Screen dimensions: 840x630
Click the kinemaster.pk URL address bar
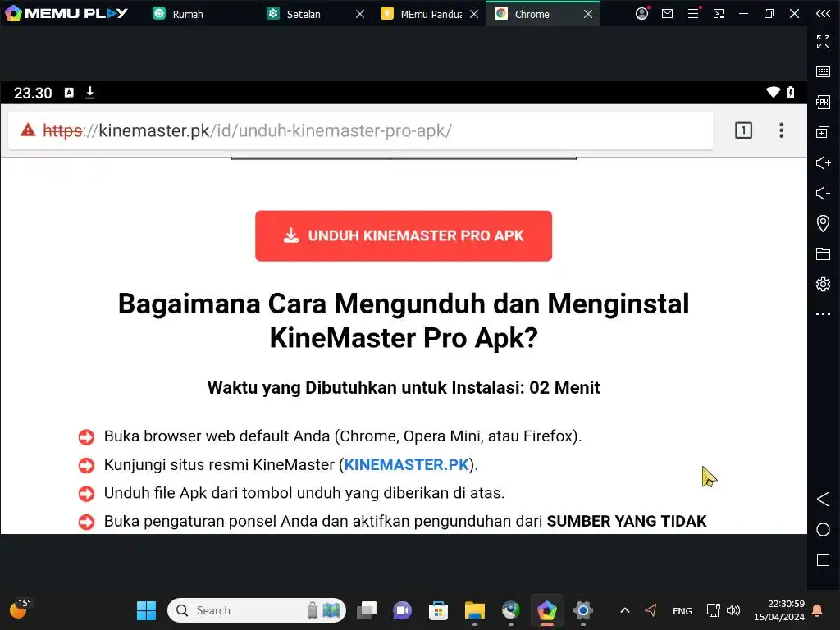[x=360, y=130]
